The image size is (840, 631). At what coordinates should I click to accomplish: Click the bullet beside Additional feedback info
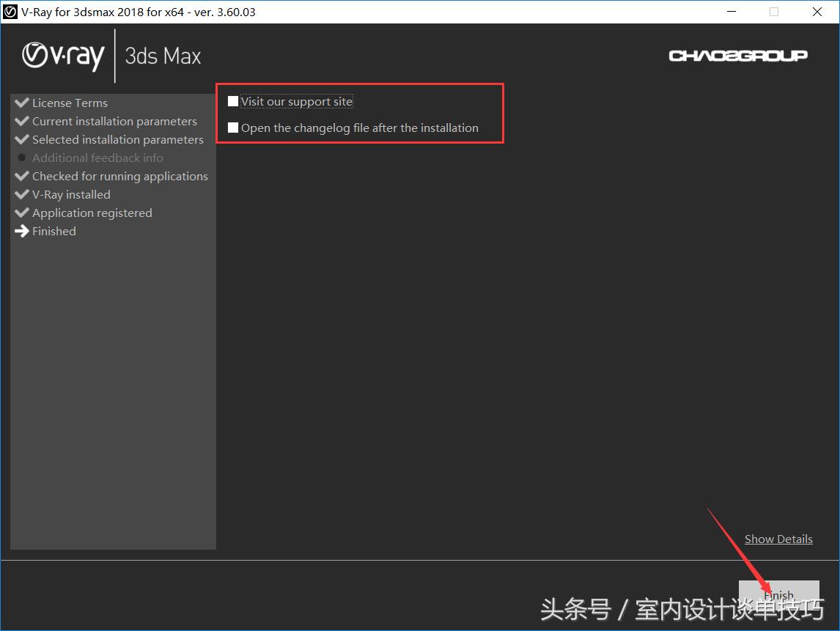[x=22, y=158]
